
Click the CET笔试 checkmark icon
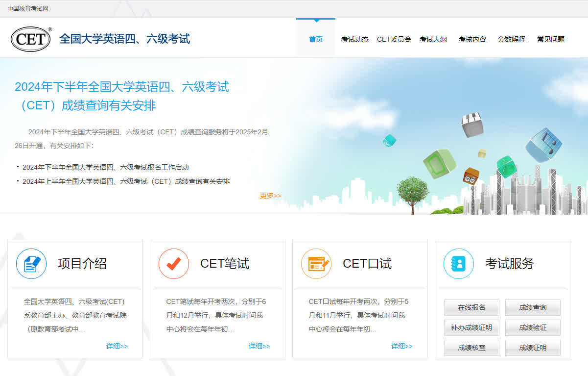point(174,264)
